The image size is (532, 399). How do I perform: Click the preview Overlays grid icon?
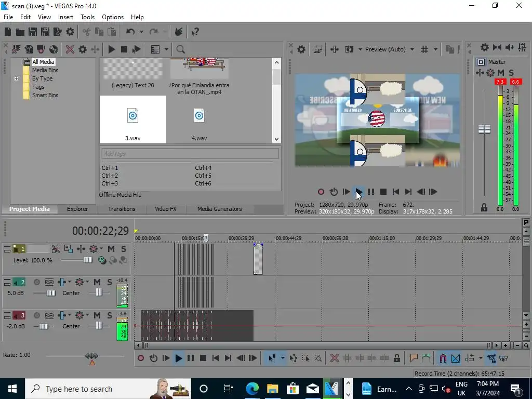tap(424, 49)
